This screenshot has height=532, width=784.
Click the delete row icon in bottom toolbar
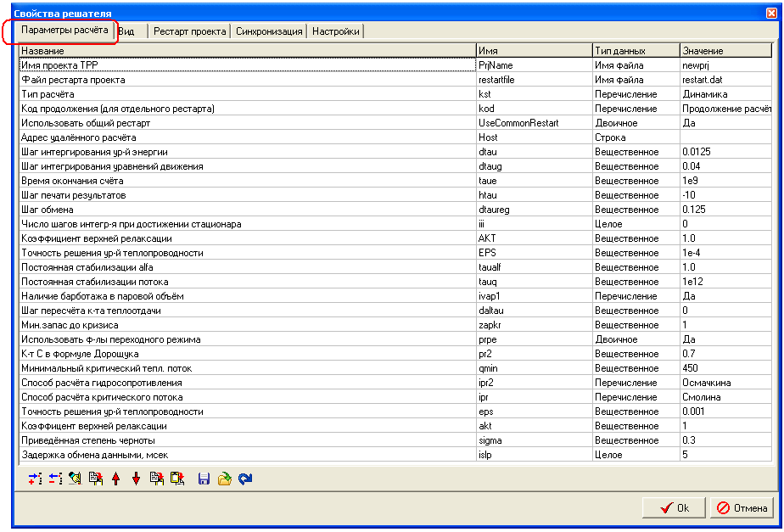coord(55,479)
